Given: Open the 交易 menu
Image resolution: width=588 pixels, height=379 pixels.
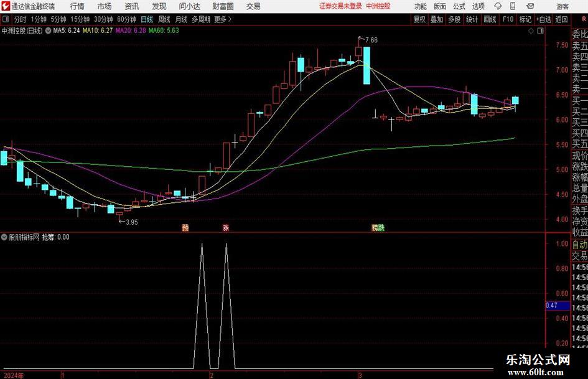Looking at the screenshot, I should point(253,6).
